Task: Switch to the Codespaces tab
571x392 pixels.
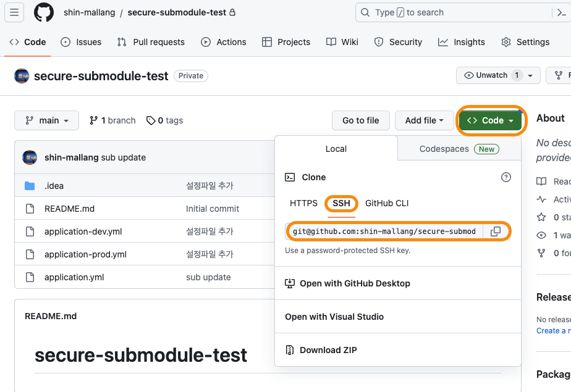Action: tap(459, 149)
